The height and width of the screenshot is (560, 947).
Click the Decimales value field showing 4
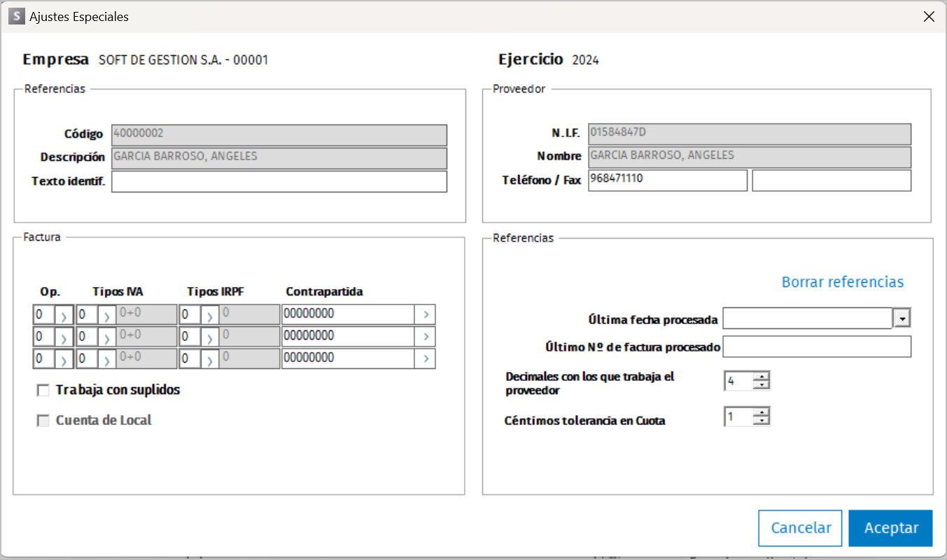coord(739,381)
